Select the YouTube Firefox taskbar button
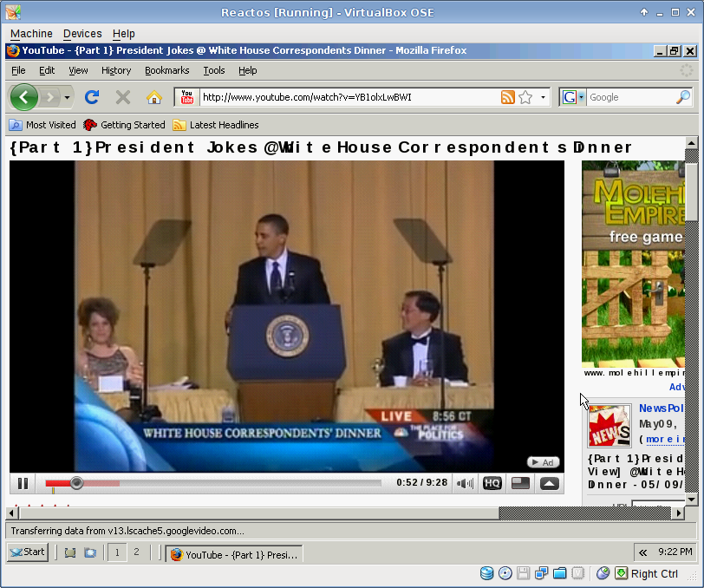704x588 pixels. 234,554
